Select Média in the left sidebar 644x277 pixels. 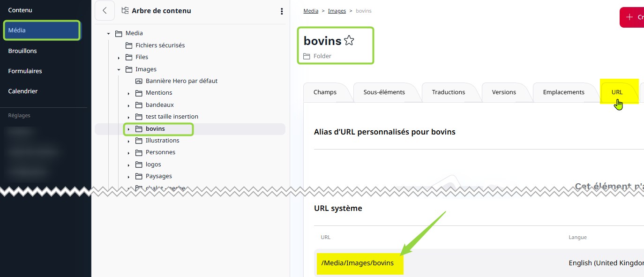click(42, 30)
